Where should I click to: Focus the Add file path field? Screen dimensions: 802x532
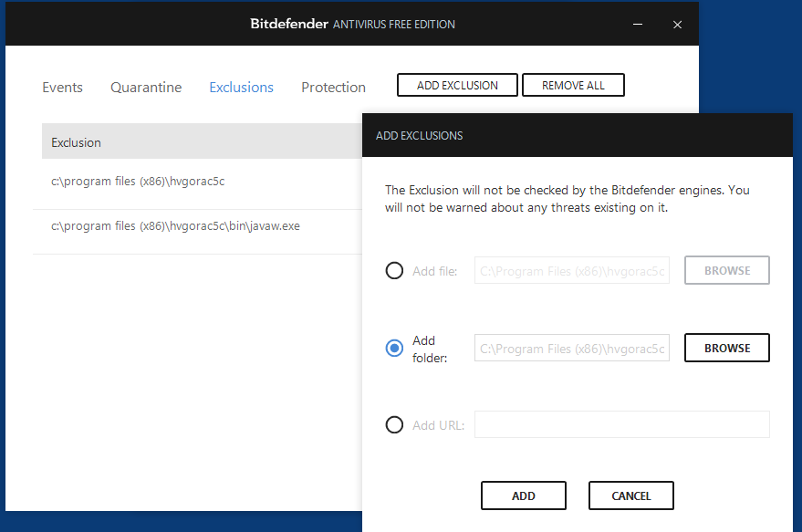pyautogui.click(x=572, y=271)
